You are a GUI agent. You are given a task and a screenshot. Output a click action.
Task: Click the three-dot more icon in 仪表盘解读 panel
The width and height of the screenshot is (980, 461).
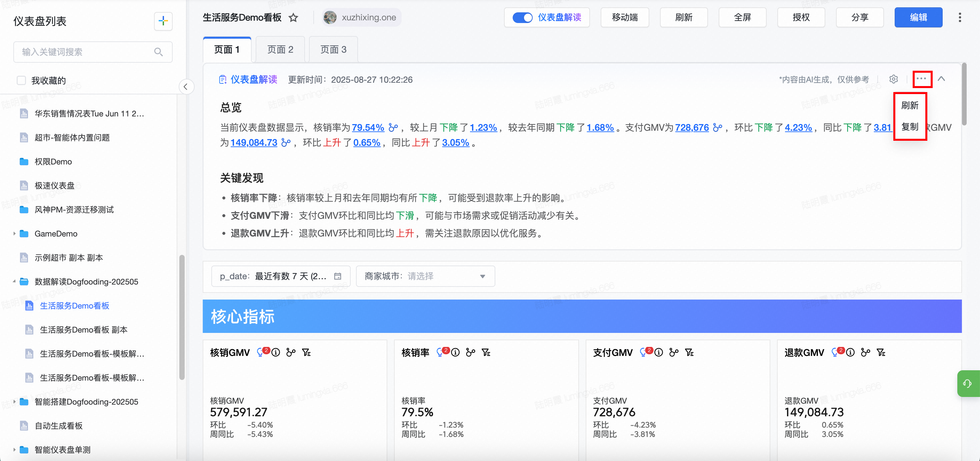point(921,79)
